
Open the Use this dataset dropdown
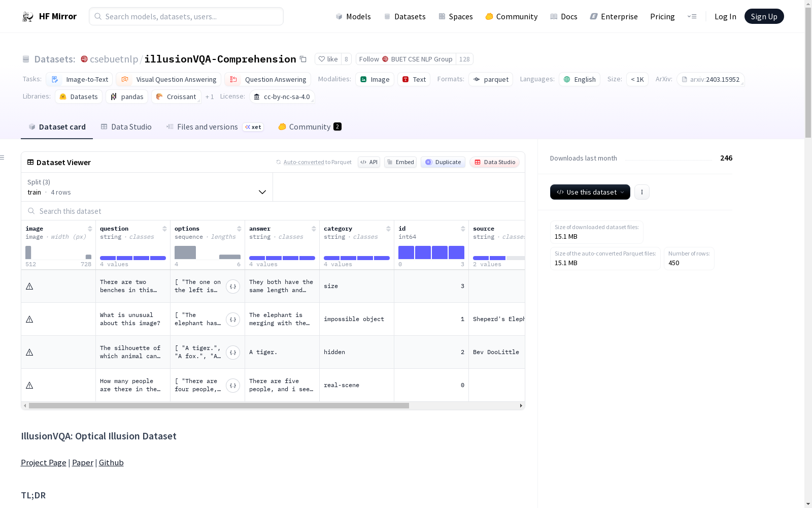tap(590, 192)
